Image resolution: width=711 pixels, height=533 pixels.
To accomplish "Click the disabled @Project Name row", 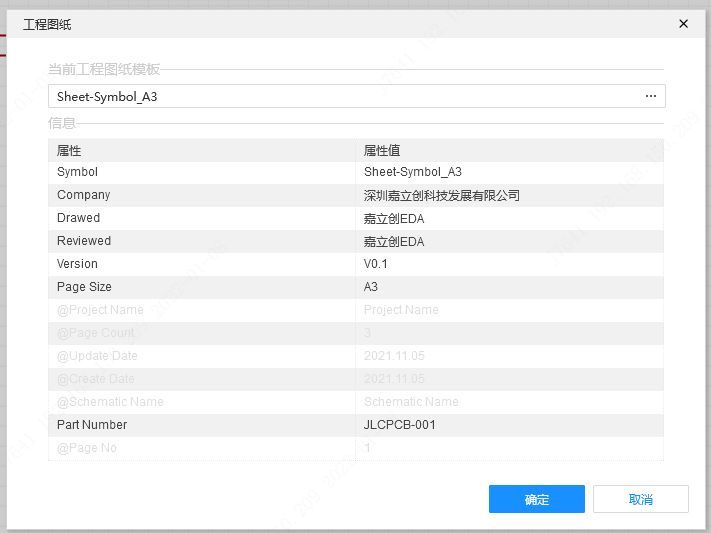I will coord(201,310).
